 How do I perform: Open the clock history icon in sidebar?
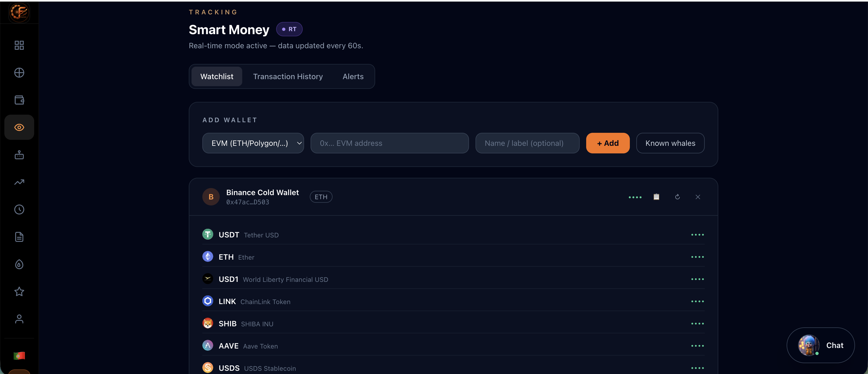pos(19,209)
